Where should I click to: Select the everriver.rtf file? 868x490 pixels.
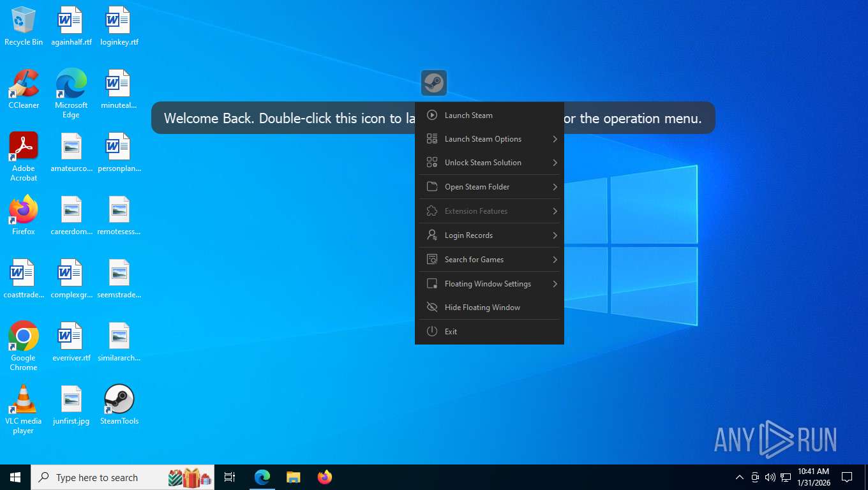71,342
